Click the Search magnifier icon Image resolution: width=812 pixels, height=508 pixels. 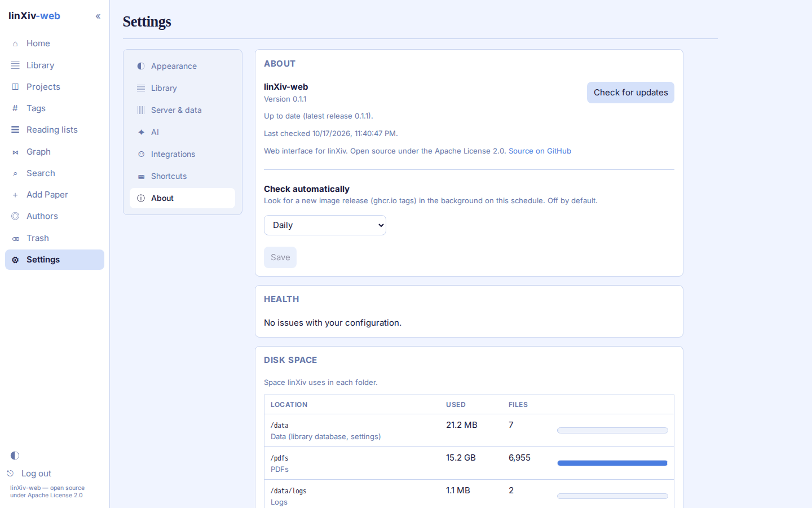point(15,173)
